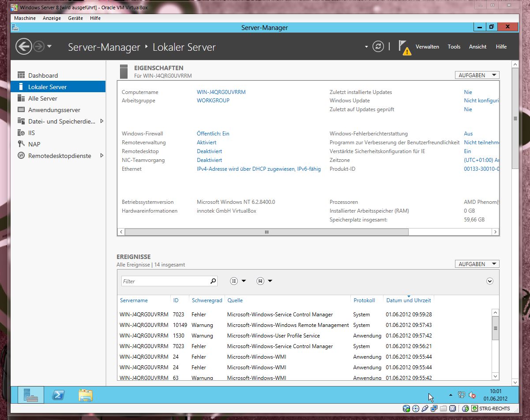
Task: Click the filter search magnifier icon
Action: (213, 281)
